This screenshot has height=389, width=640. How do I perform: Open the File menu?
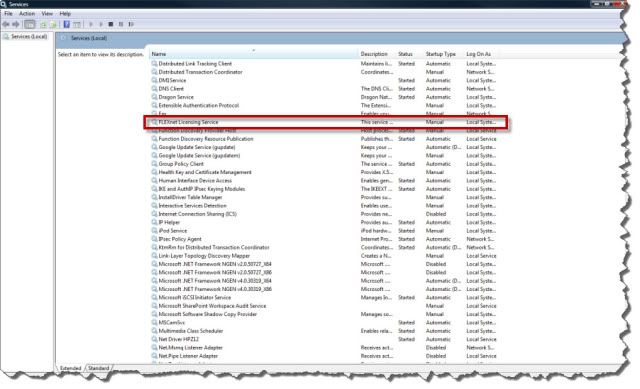coord(8,13)
